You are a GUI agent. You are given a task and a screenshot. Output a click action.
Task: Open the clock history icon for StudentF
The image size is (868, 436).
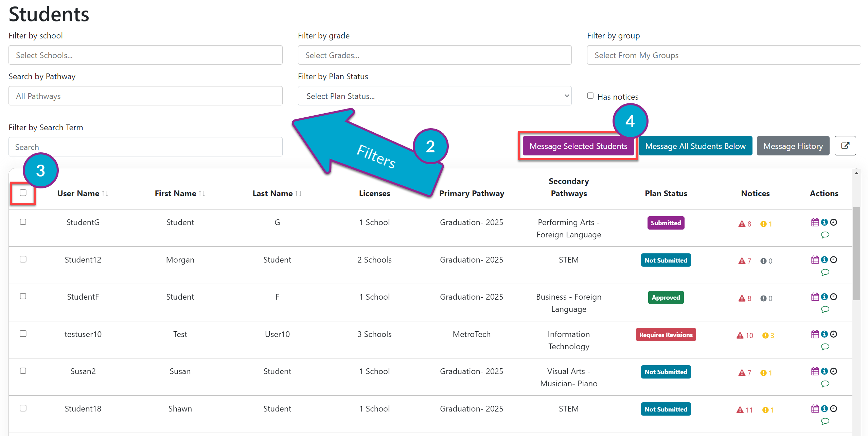click(x=833, y=297)
